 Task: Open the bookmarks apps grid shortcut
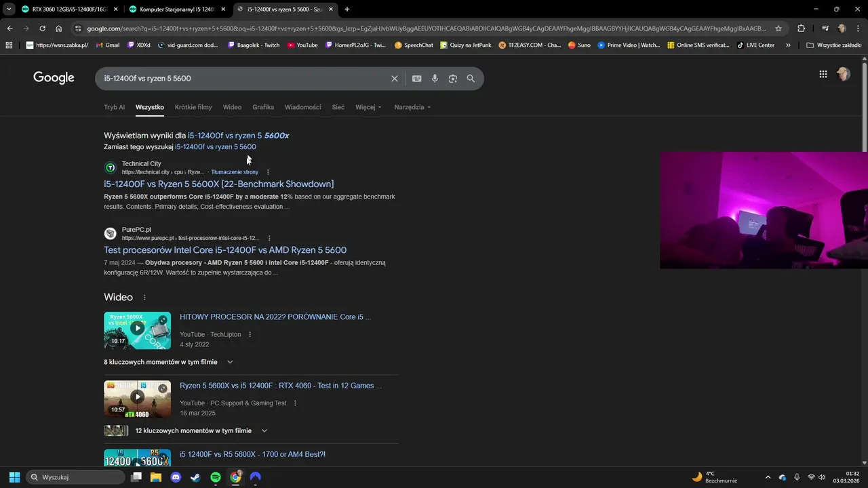pos(9,45)
